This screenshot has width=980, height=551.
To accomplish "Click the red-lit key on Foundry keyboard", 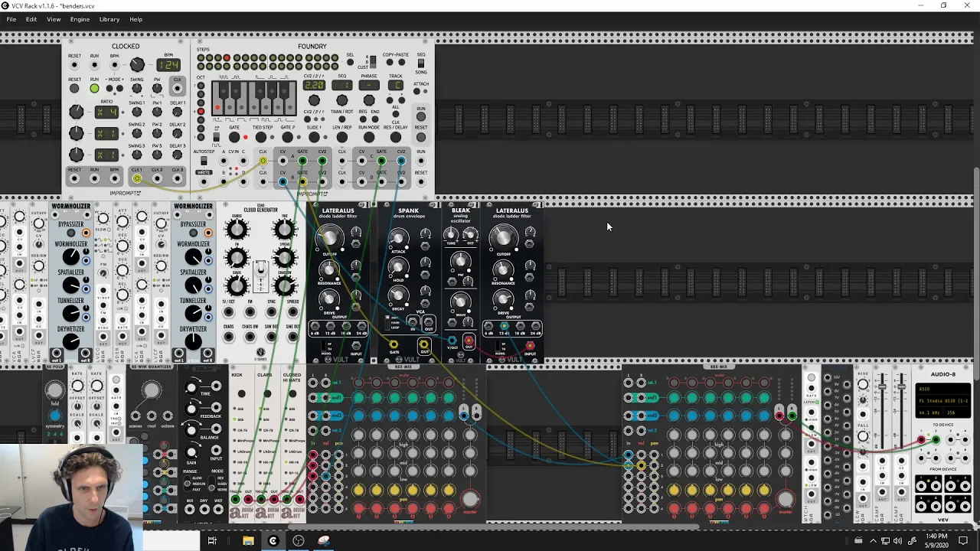I will (217, 107).
